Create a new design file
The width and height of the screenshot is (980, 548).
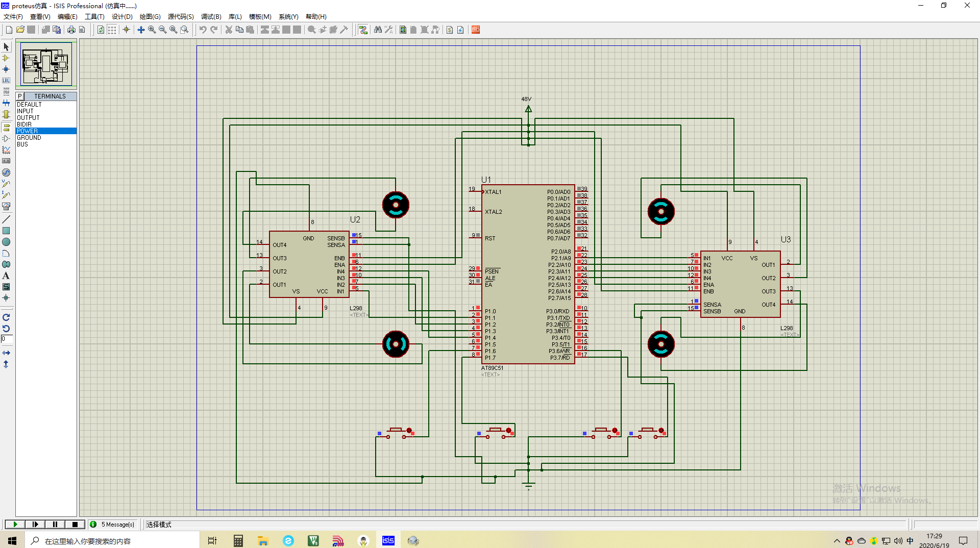pos(9,30)
